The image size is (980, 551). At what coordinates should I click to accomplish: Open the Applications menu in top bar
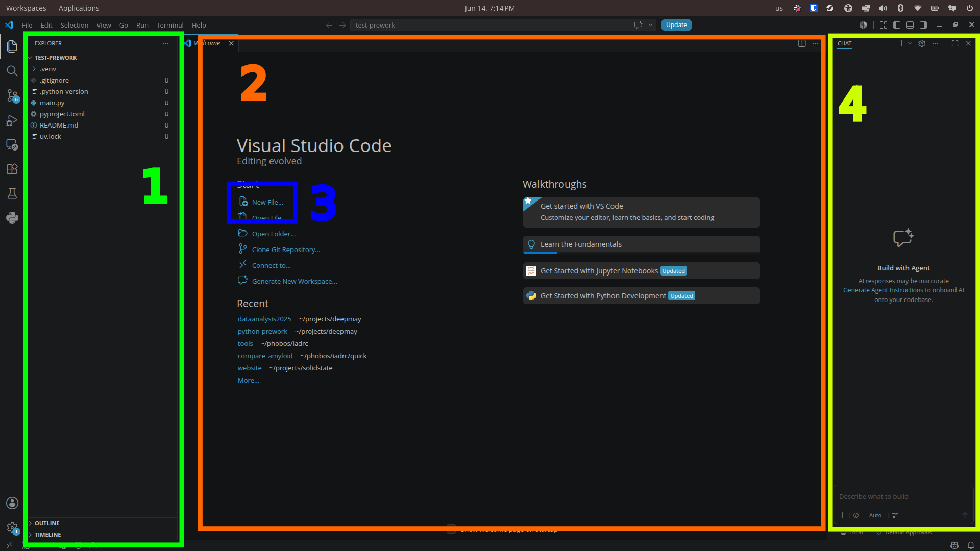point(79,8)
